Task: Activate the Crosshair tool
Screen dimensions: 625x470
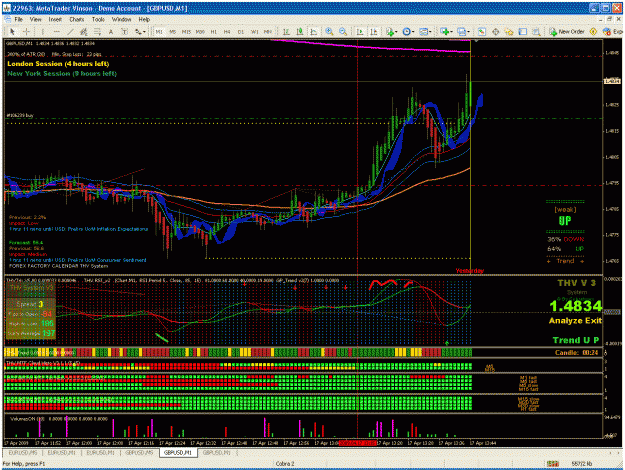Action: (26, 32)
